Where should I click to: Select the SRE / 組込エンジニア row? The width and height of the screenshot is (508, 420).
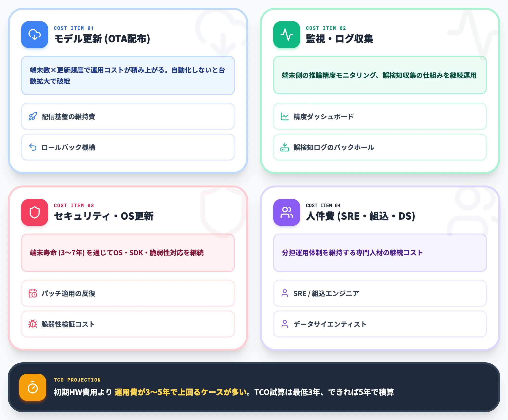(380, 293)
